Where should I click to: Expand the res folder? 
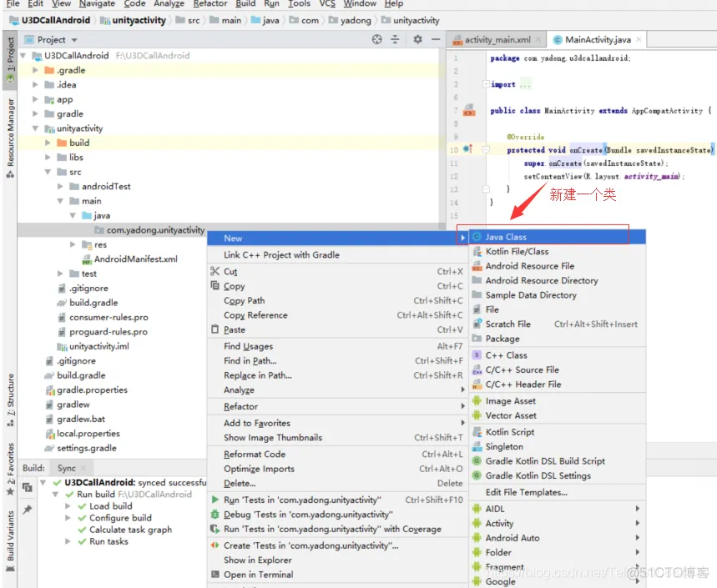click(x=73, y=244)
